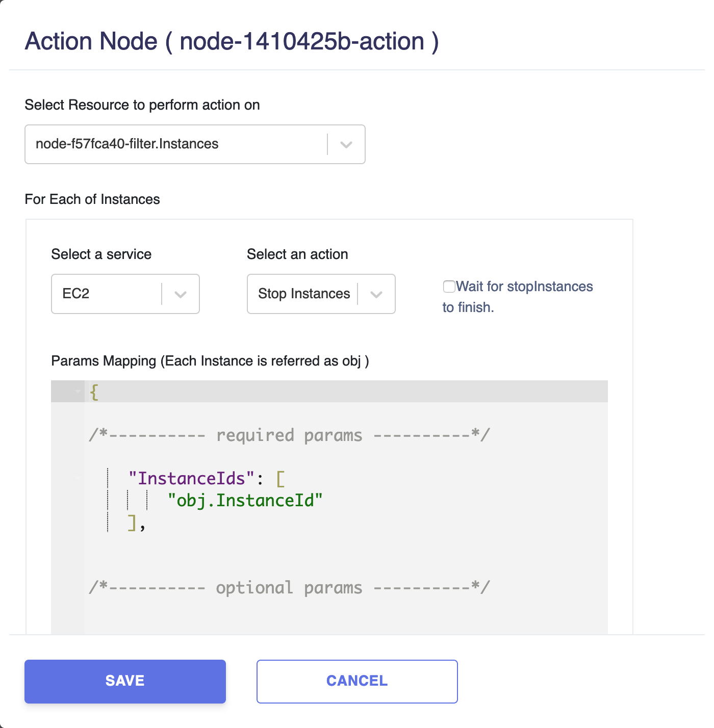Viewport: 714px width, 728px height.
Task: Enable the Wait for stopInstances checkbox
Action: pyautogui.click(x=449, y=287)
